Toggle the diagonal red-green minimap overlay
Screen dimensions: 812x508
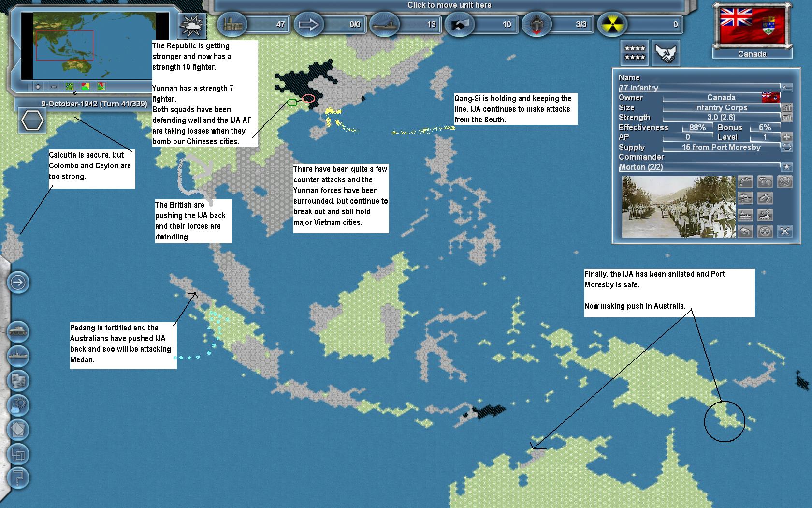click(101, 87)
